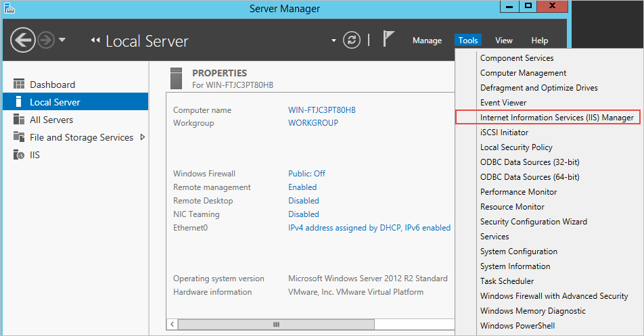
Task: Click the File and Storage Services icon
Action: click(x=19, y=137)
